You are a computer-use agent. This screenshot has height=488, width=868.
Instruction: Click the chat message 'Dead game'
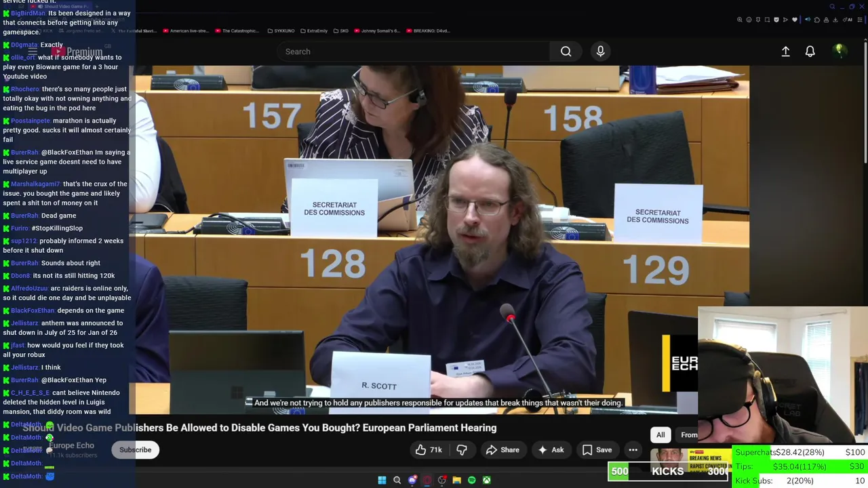58,216
